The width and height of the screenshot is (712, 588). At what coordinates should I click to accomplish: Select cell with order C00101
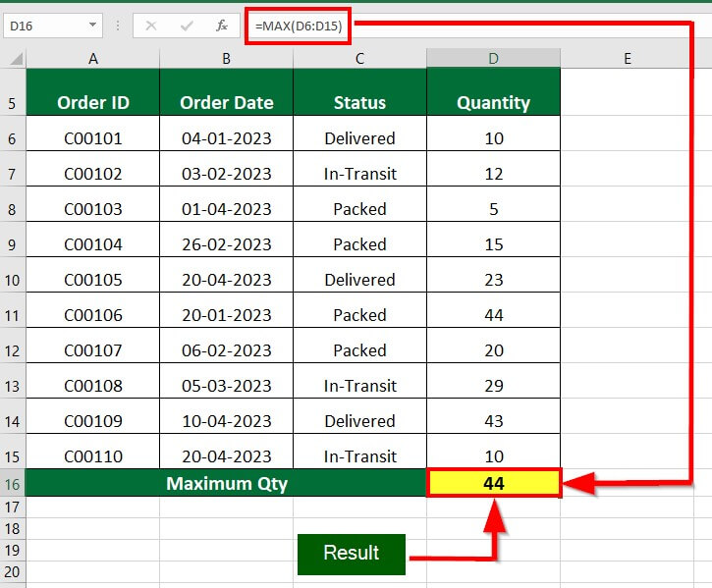[93, 134]
